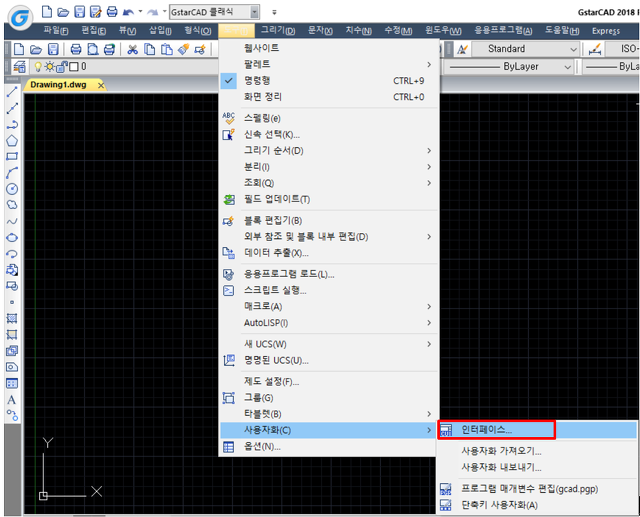Open the Express menu
The height and width of the screenshot is (517, 640).
[x=606, y=31]
